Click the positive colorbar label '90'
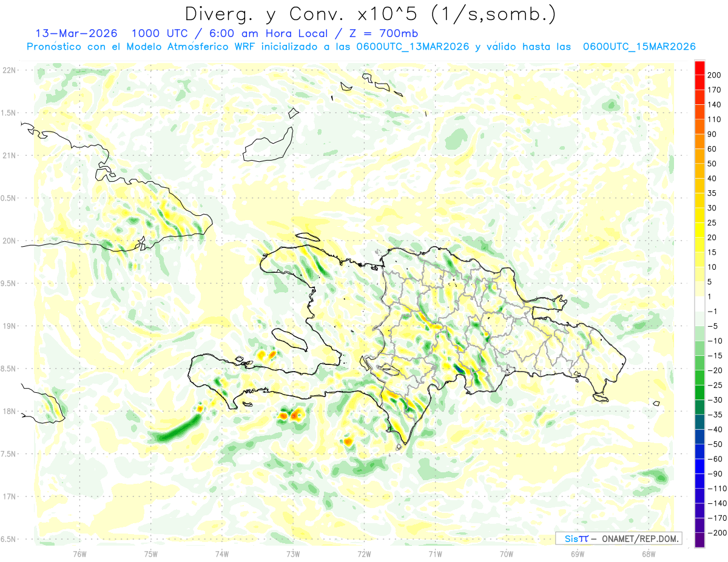This screenshot has height=562, width=728. click(712, 134)
